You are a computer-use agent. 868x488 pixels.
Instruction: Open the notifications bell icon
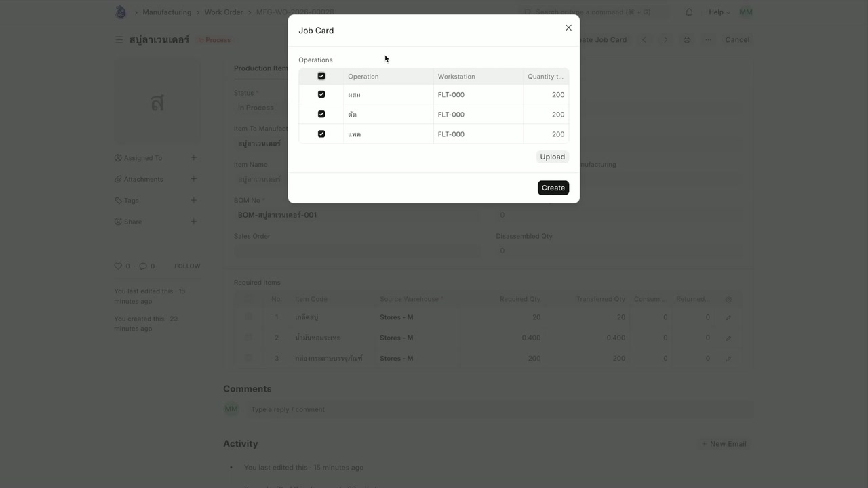tap(689, 12)
